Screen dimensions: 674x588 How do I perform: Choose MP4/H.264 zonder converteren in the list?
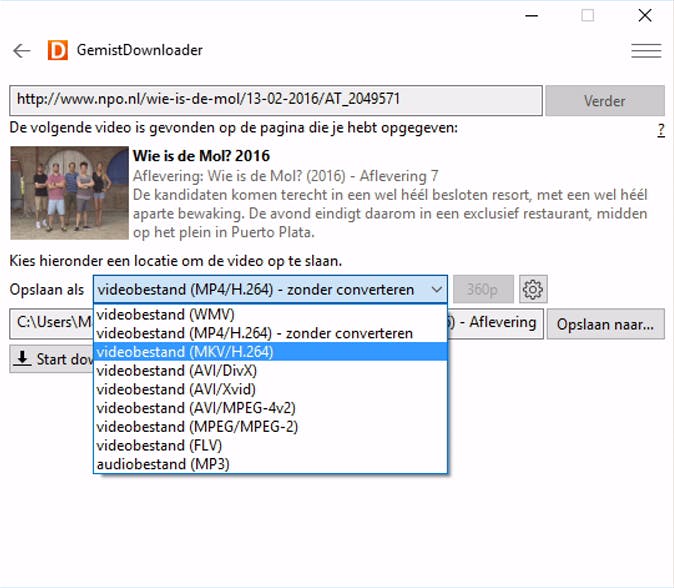[x=270, y=333]
